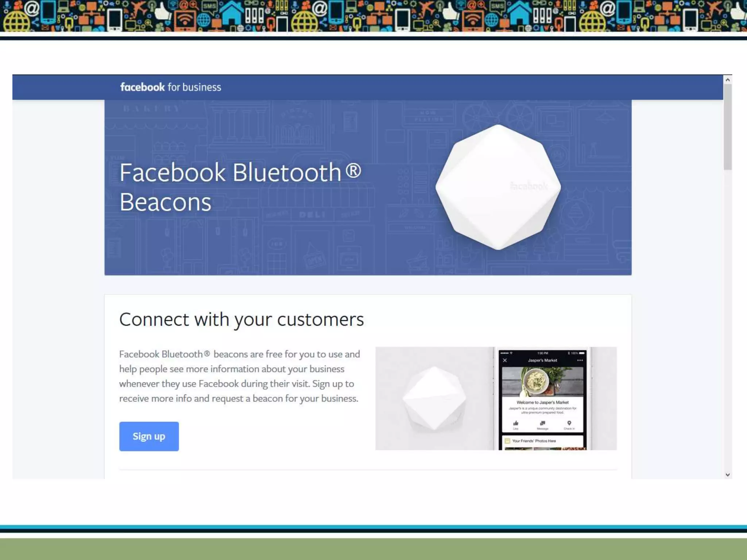Click the Connect with your customers heading
Screen dimensions: 747x560
[241, 319]
